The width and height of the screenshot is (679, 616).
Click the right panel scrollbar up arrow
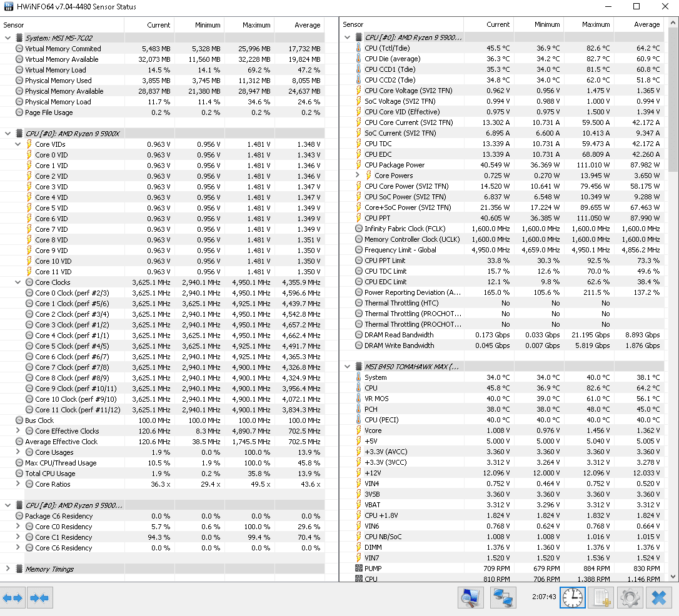(673, 22)
